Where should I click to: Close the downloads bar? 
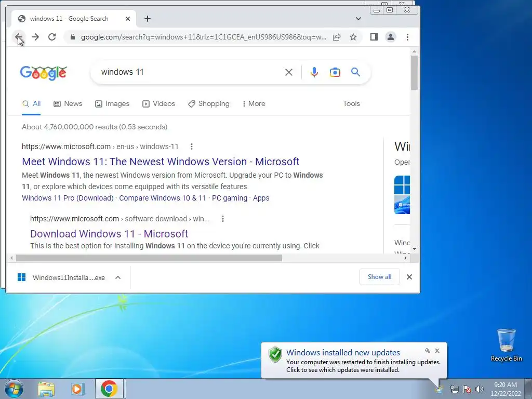409,277
